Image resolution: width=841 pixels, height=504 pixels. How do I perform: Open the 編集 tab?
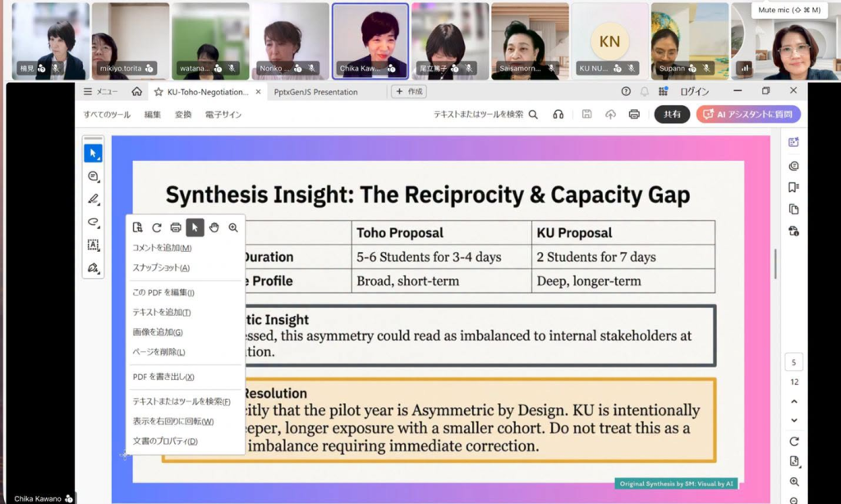pos(152,114)
